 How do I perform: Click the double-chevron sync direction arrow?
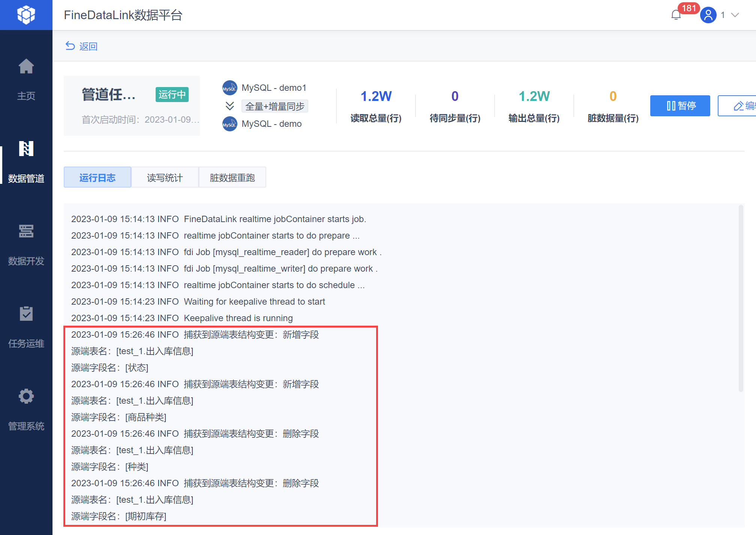229,106
